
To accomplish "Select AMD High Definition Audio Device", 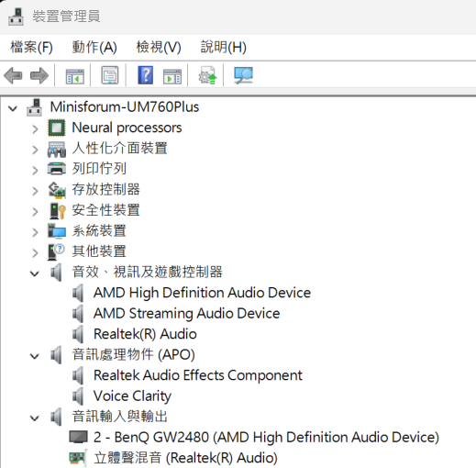I will click(x=202, y=293).
